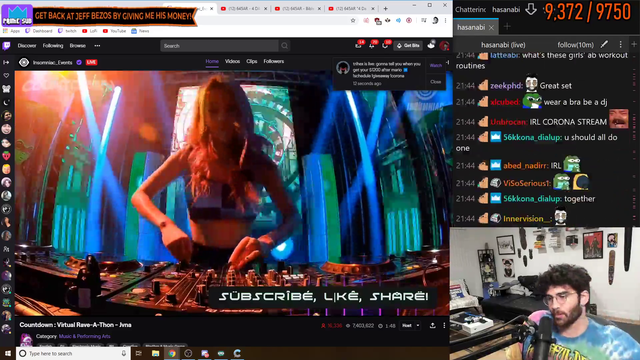Click the Host button under the video

click(407, 326)
